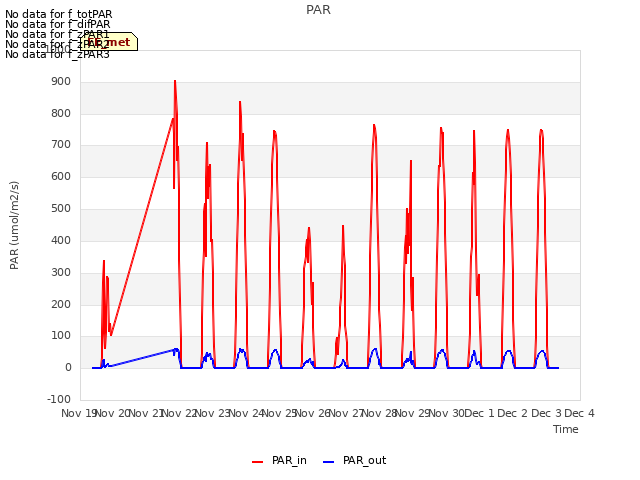Click the highest red peak near 900
Image resolution: width=640 pixels, height=480 pixels.
[x=175, y=81]
